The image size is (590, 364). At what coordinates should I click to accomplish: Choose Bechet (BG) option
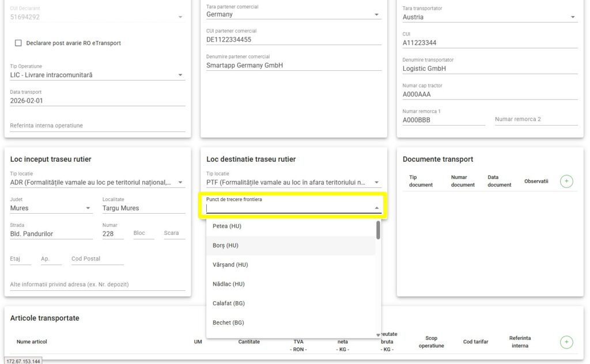228,323
